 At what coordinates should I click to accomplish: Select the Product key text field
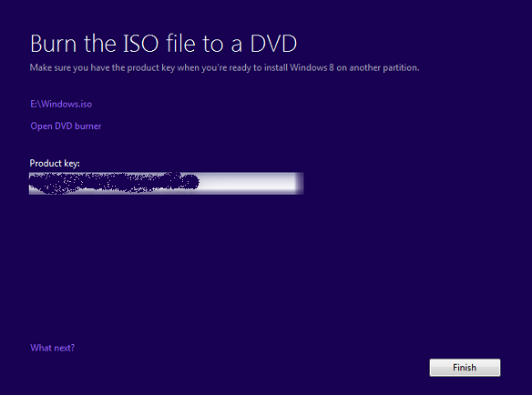166,184
